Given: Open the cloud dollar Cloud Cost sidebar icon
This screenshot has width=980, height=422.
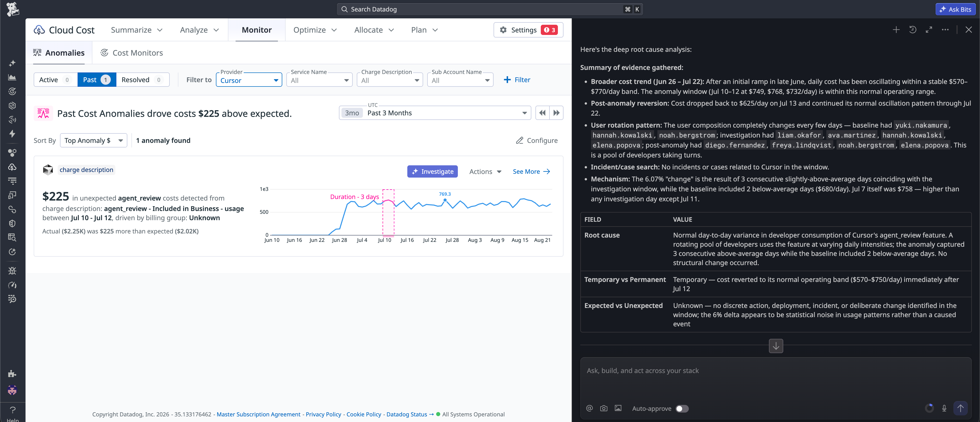Looking at the screenshot, I should [x=12, y=167].
